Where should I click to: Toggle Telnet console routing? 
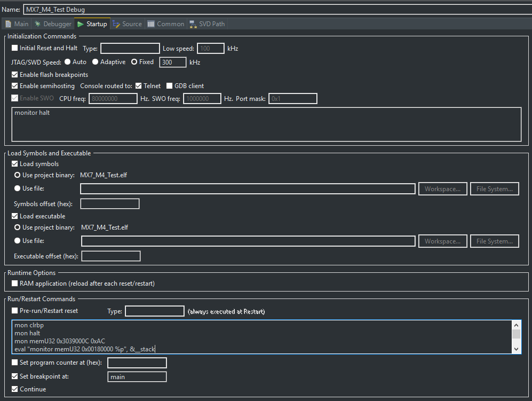139,86
